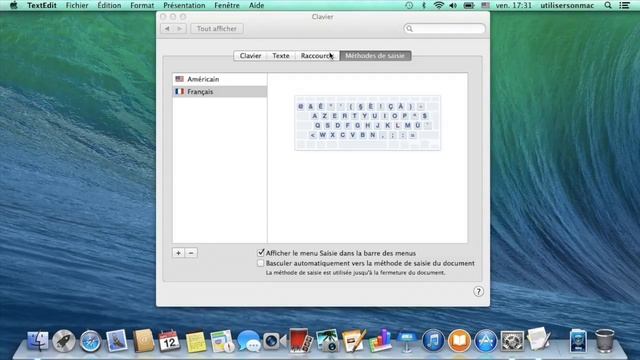Remove input source with minus button
Screen dimensions: 640x360
[191, 253]
